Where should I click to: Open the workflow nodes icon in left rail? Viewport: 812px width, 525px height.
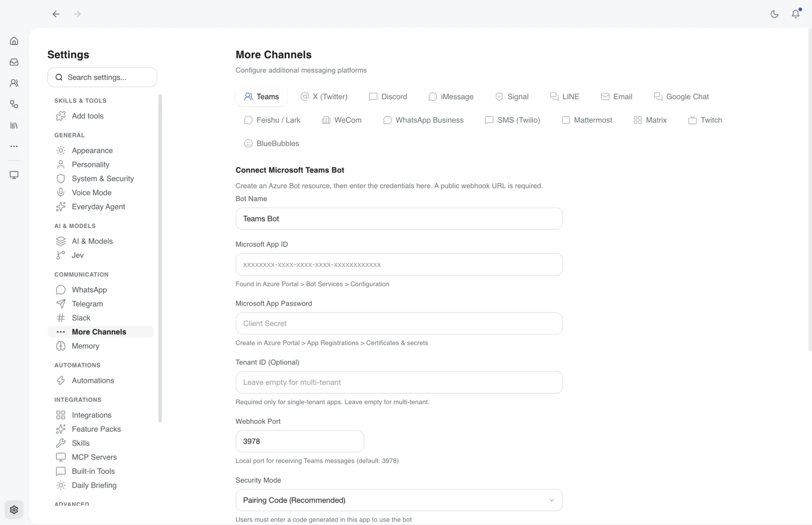(x=14, y=104)
